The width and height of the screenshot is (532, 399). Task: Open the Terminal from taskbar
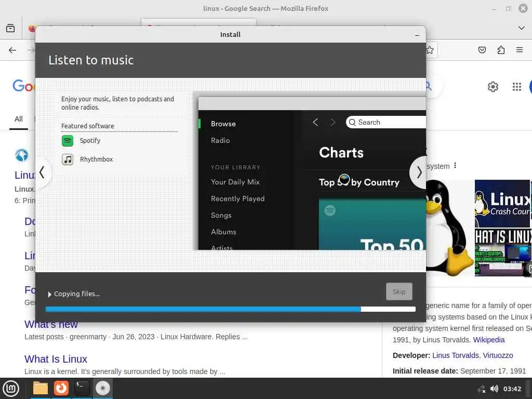(x=82, y=389)
